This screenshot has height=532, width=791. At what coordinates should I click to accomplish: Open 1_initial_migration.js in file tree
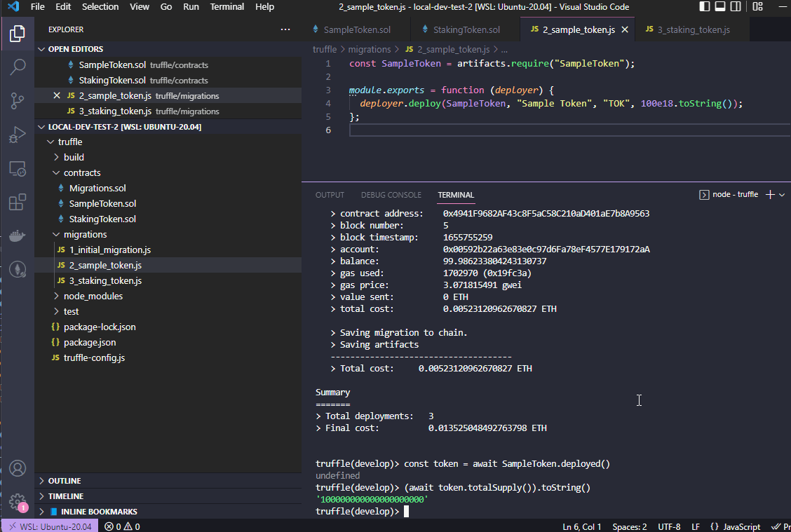[110, 250]
